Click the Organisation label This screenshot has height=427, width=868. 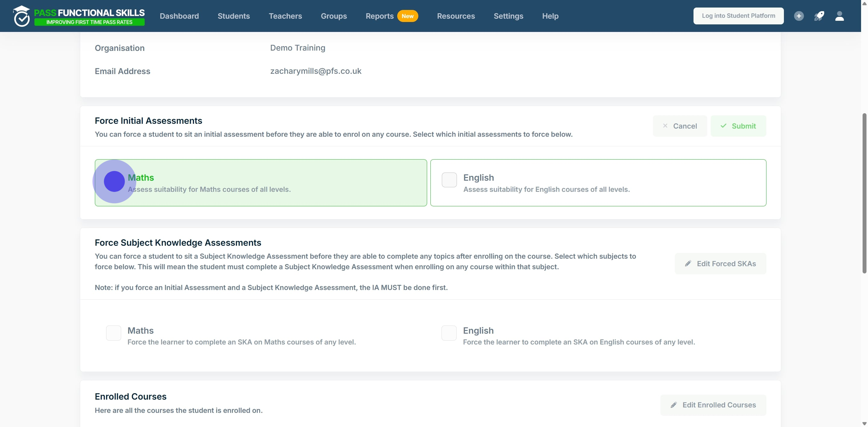120,48
